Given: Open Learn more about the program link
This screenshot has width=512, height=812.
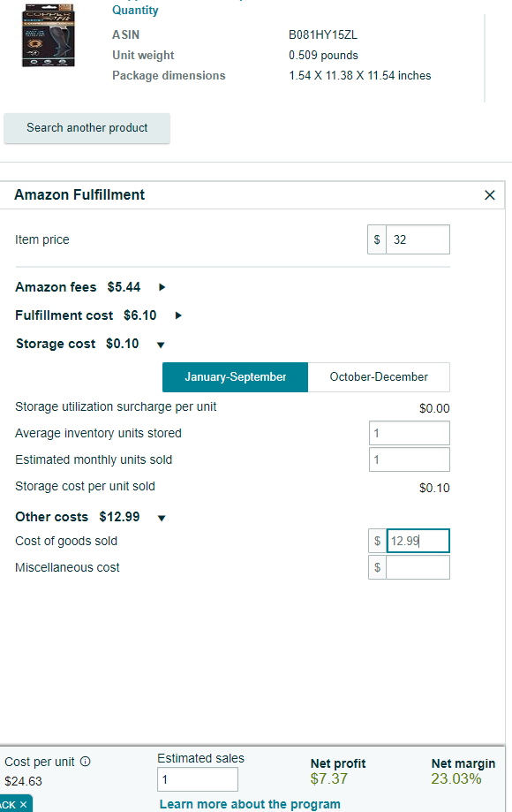Looking at the screenshot, I should [x=250, y=804].
